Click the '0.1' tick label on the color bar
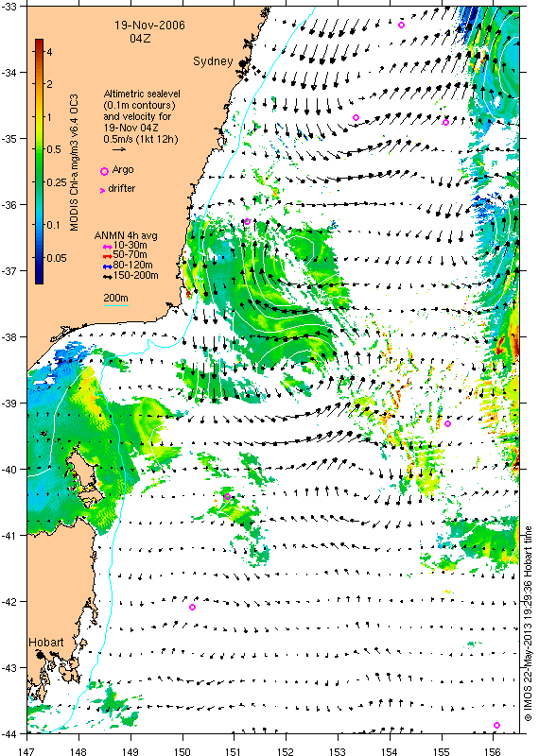Screen dimensions: 539x756 click(x=54, y=225)
